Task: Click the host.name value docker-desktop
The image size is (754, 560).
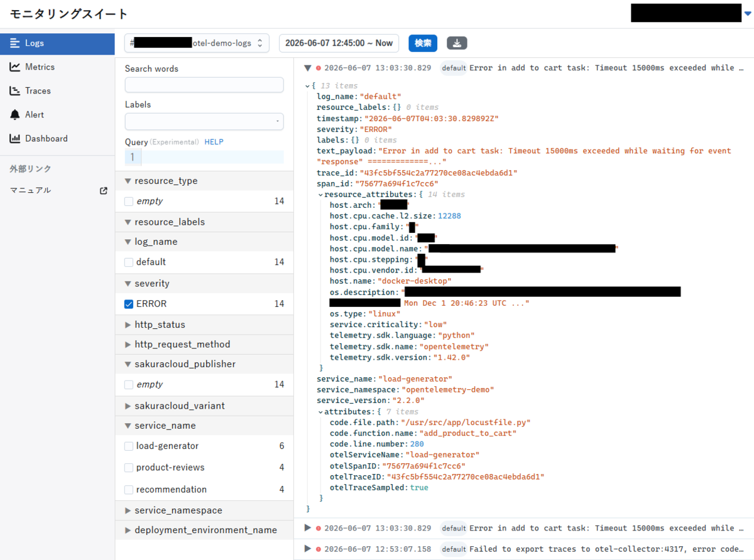Action: (x=413, y=281)
